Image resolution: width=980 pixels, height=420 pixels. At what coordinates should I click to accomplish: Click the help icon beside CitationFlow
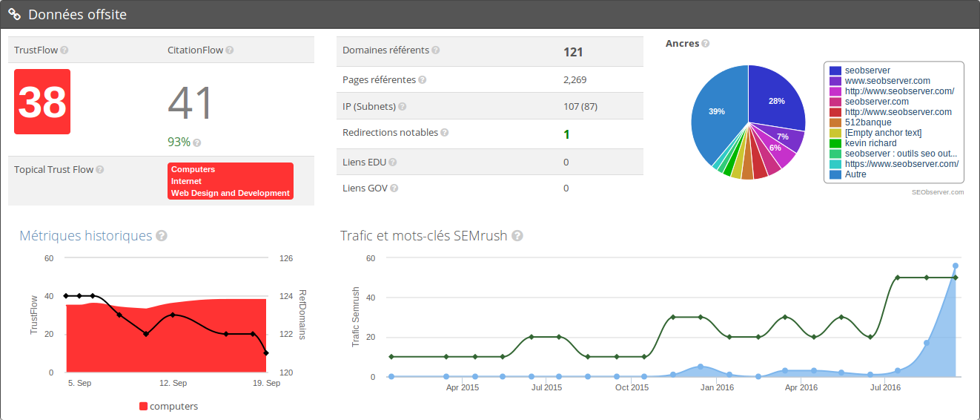tap(230, 50)
